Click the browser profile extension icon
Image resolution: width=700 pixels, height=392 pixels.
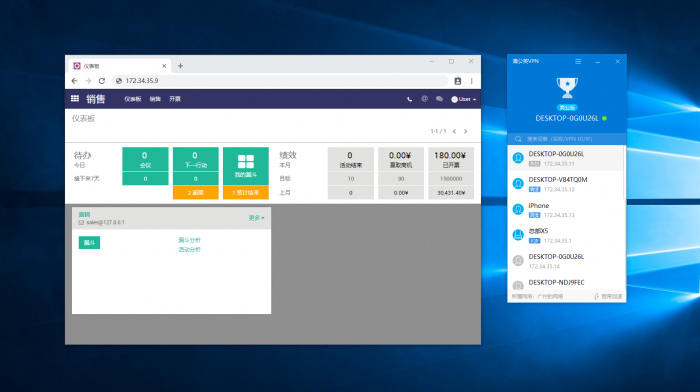click(458, 81)
